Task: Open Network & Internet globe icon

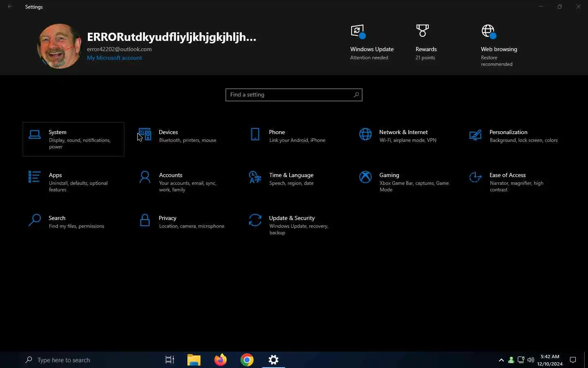Action: click(365, 134)
